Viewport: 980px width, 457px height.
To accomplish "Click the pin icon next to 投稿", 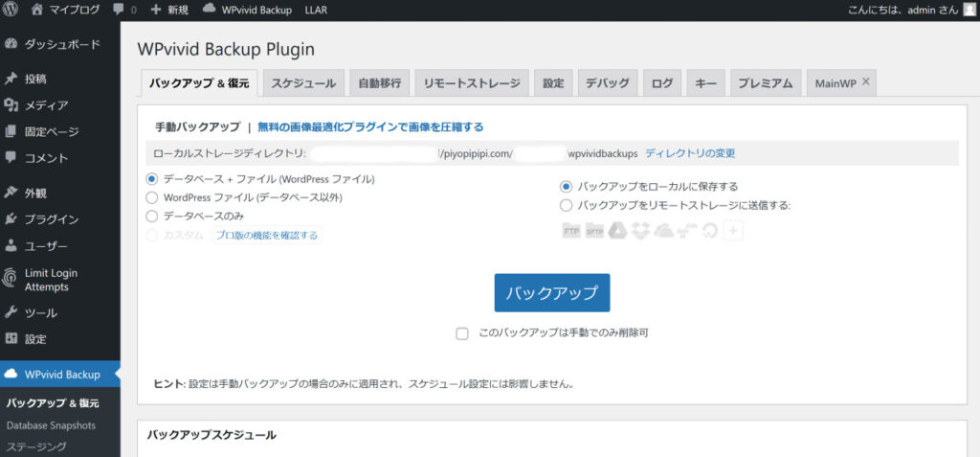I will [11, 79].
